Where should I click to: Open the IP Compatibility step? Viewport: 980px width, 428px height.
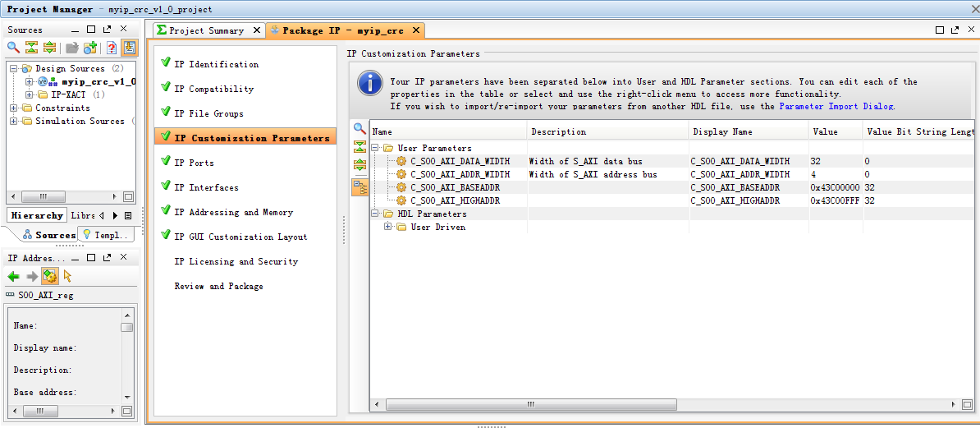(x=213, y=89)
